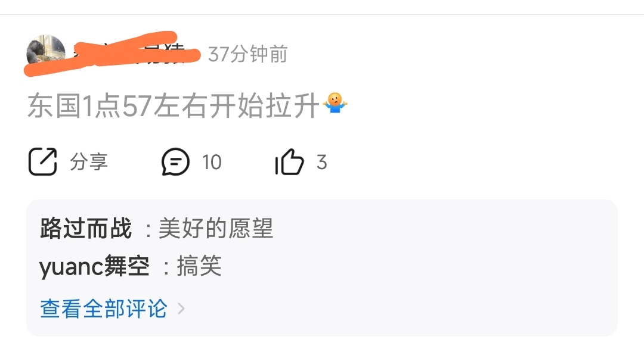Open commenter yuanc舞空's profile
Viewport: 644px width, 346px height.
coord(94,266)
